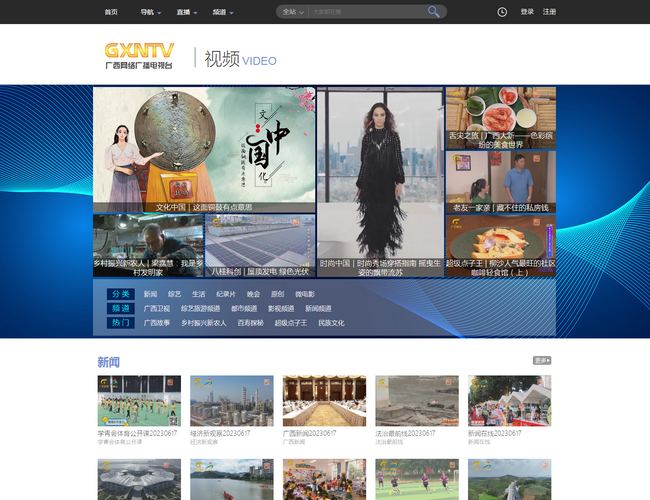Image resolution: width=650 pixels, height=500 pixels.
Task: Click the 登录 login link
Action: (527, 12)
